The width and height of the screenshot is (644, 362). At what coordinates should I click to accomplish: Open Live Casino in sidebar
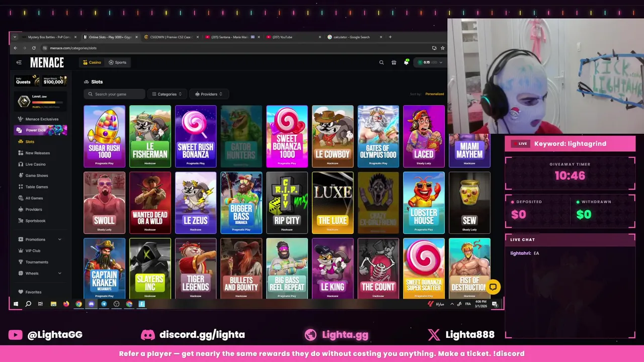click(x=32, y=164)
